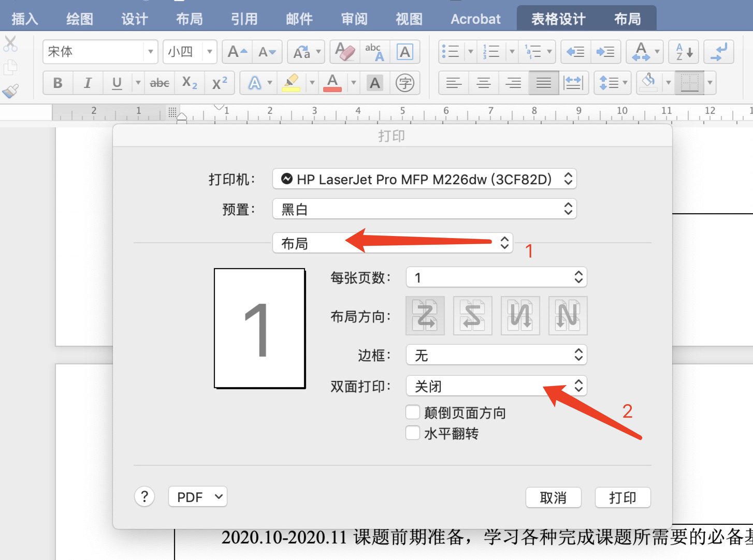Open the printer selection dropdown
This screenshot has width=753, height=560.
[x=424, y=179]
